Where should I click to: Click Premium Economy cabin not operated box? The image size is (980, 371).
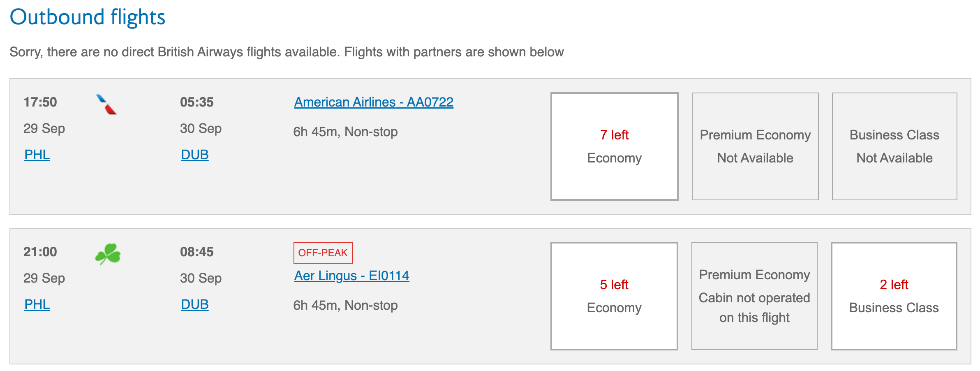coord(754,296)
